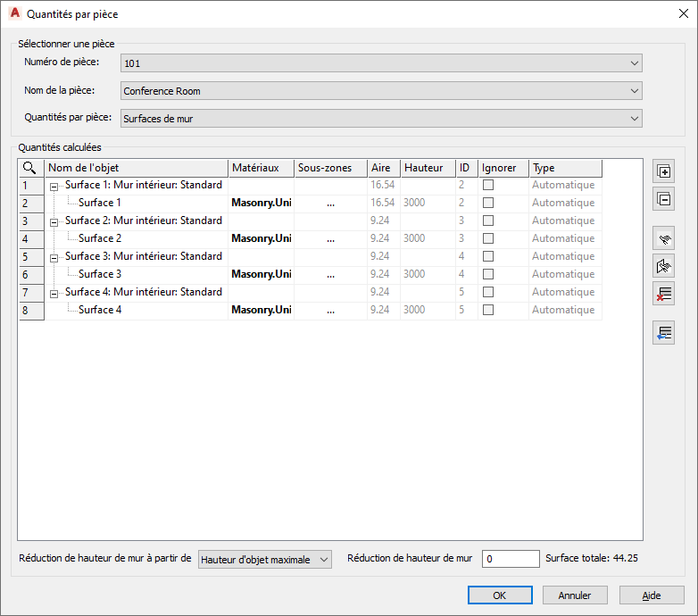Click the expand all (plus) icon button
Viewport: 698px width, 616px height.
pyautogui.click(x=663, y=171)
